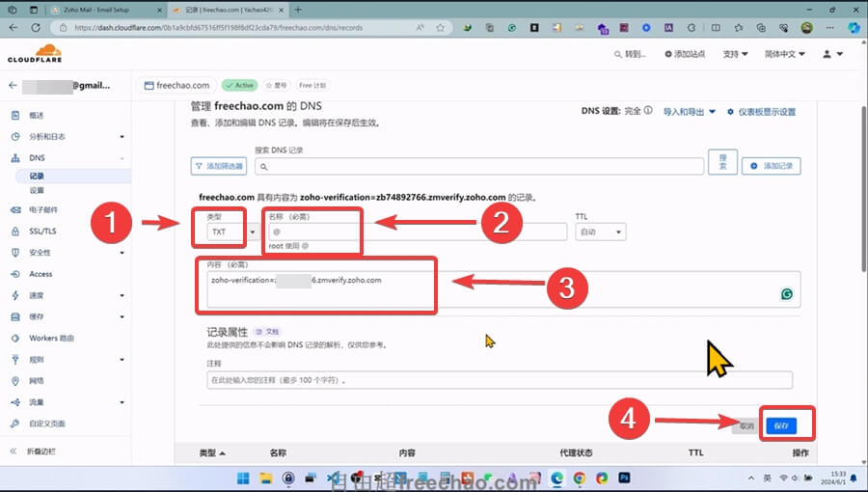Screen dimensions: 868x492
Task: Open the 支持 dropdown
Action: click(x=735, y=54)
